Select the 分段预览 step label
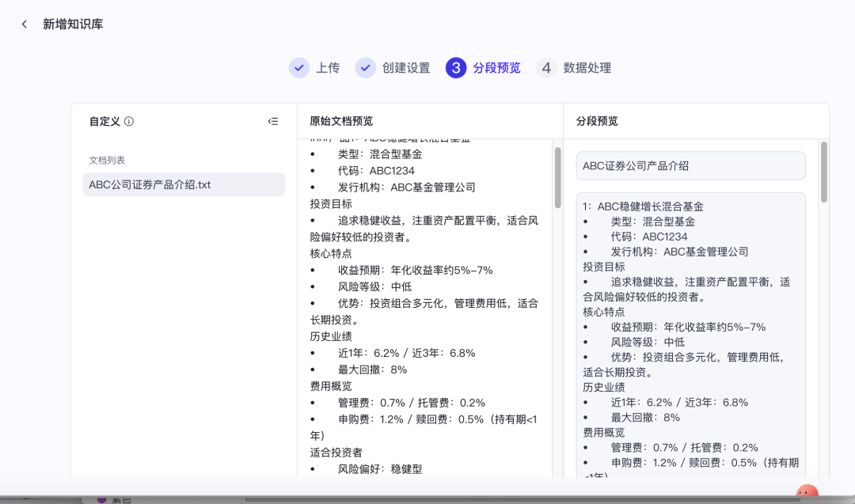The height and width of the screenshot is (504, 855). pos(497,68)
